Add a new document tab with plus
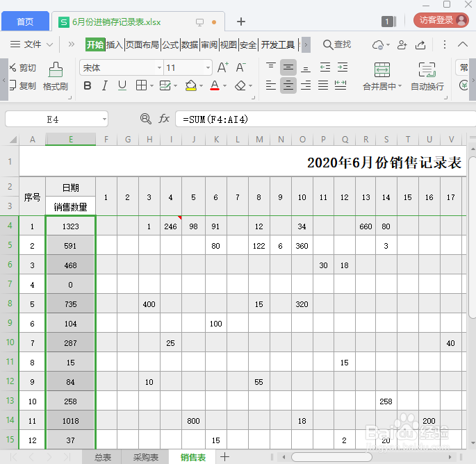Image resolution: width=476 pixels, height=464 pixels. tap(240, 22)
